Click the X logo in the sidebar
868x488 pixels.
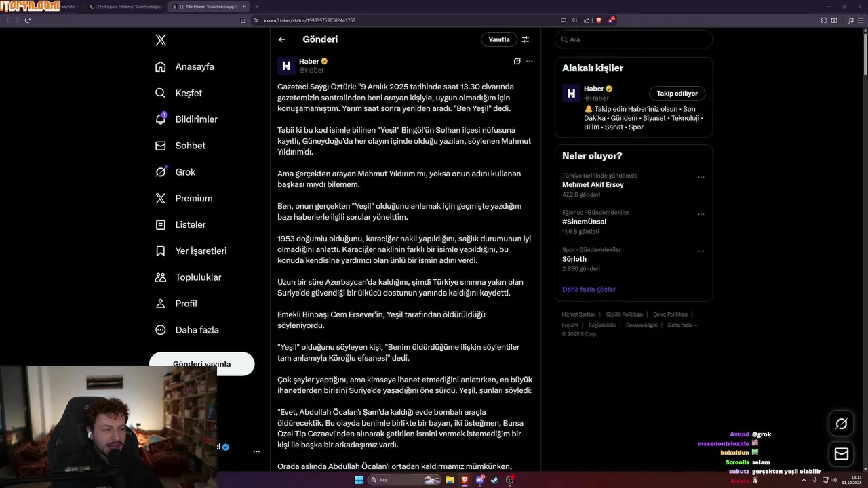point(161,40)
